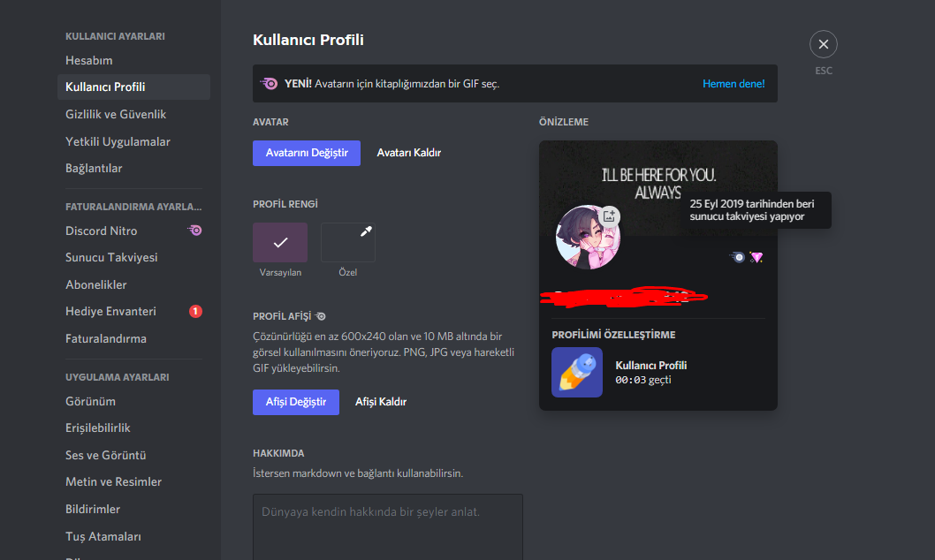
Task: Click the Nitro icon beside Discord Nitro
Action: 194,231
